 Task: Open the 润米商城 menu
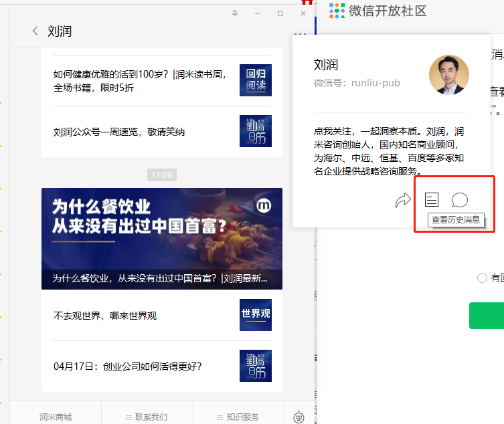click(x=56, y=417)
